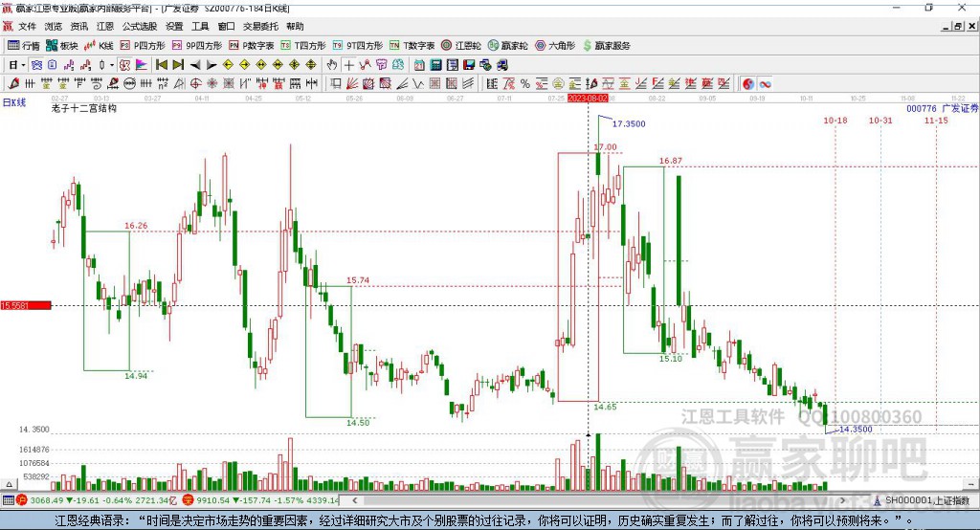Click the red fan lines icon

point(352,83)
